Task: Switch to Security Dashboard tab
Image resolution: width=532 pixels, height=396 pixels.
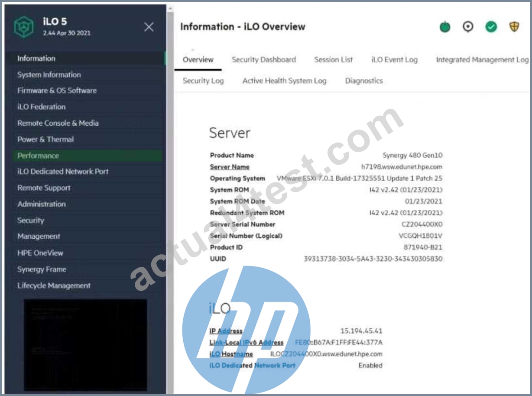Action: pyautogui.click(x=263, y=60)
